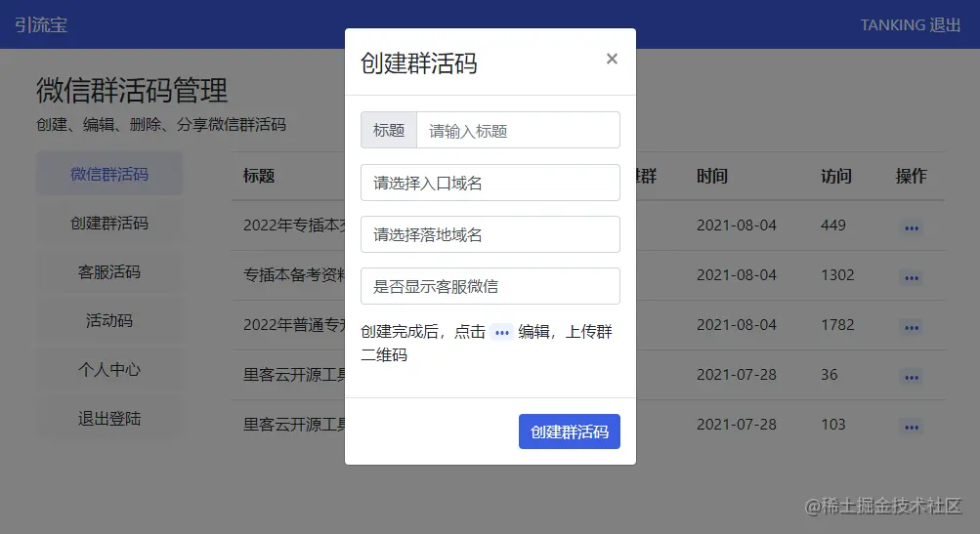Viewport: 980px width, 534px height.
Task: Choose 退出登陆 in the sidebar
Action: point(109,418)
